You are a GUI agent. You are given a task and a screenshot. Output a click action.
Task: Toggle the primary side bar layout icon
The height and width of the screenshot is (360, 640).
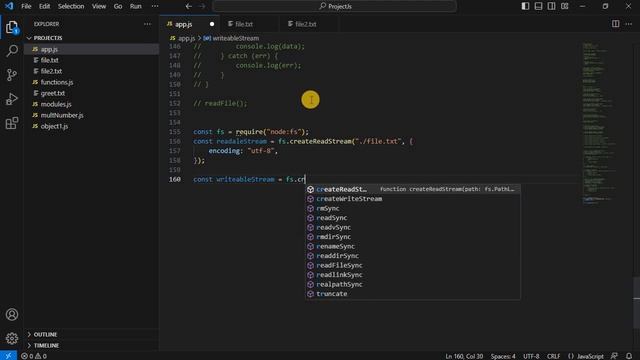point(525,6)
